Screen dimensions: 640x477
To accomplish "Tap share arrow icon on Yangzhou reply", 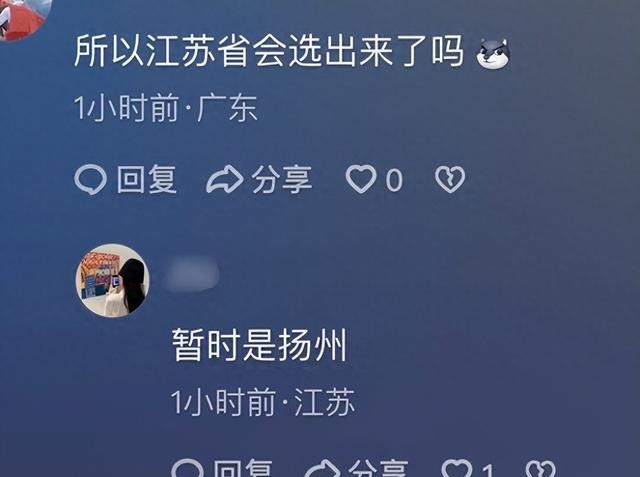I will pos(322,468).
